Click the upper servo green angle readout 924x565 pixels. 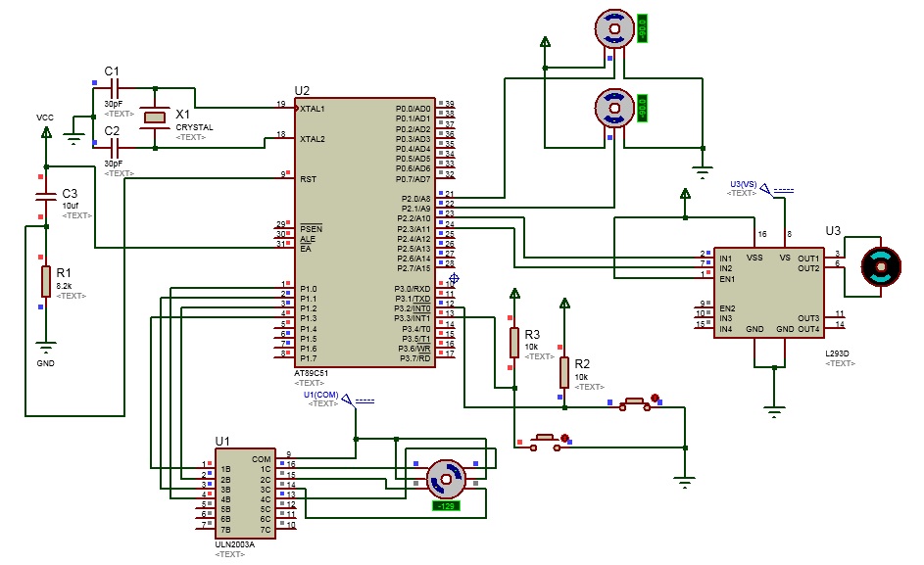pos(642,28)
